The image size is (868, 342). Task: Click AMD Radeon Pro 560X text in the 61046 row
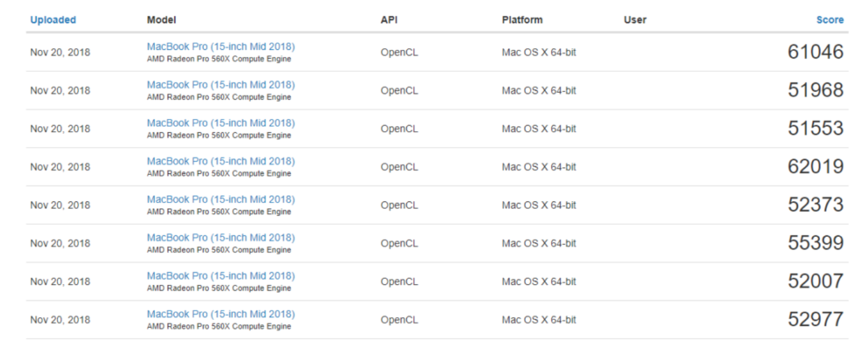pyautogui.click(x=219, y=59)
